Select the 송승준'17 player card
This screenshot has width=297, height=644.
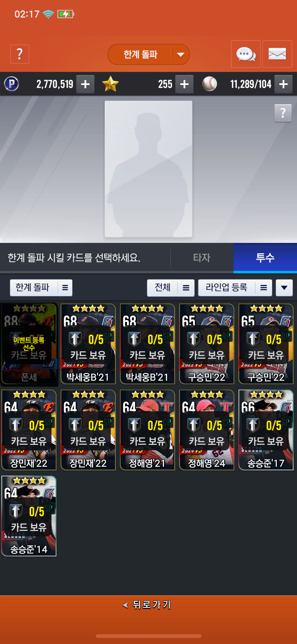(x=266, y=430)
